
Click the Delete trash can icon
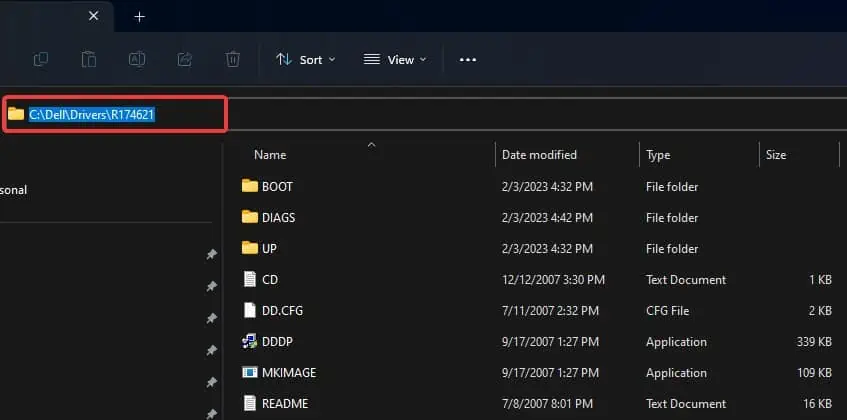pos(233,59)
